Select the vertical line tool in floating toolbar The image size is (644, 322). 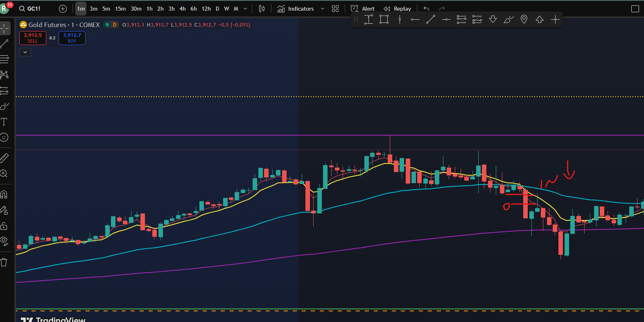click(400, 19)
